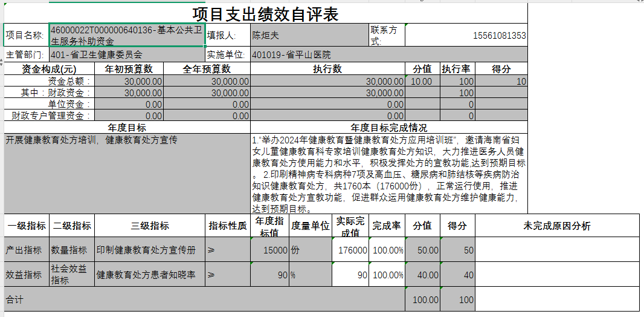Viewport: 644px width, 317px height.
Task: Select the 财政专户管理资金 row label
Action: point(50,116)
